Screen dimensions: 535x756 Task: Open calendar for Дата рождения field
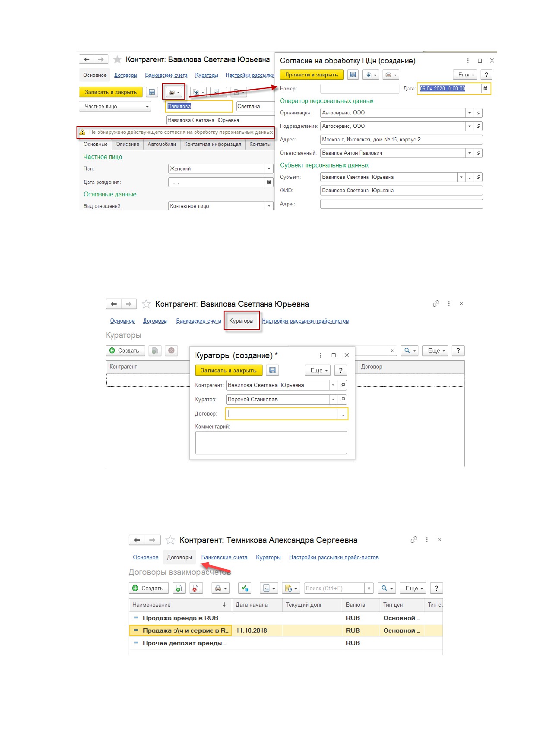(x=269, y=182)
